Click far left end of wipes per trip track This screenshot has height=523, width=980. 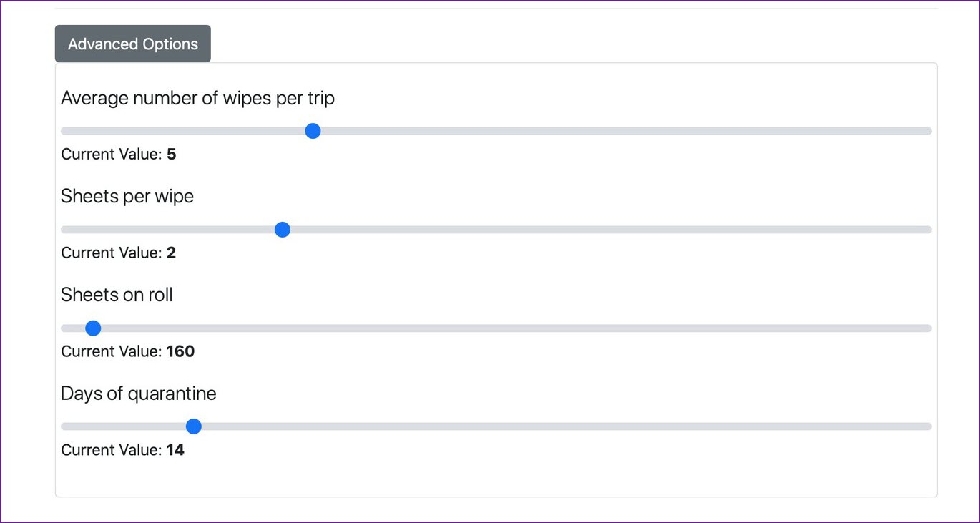coord(65,131)
